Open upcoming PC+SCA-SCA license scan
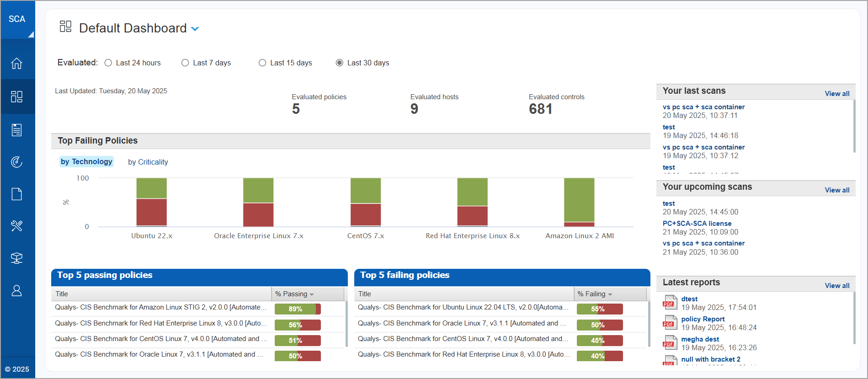The height and width of the screenshot is (379, 868). [x=697, y=224]
